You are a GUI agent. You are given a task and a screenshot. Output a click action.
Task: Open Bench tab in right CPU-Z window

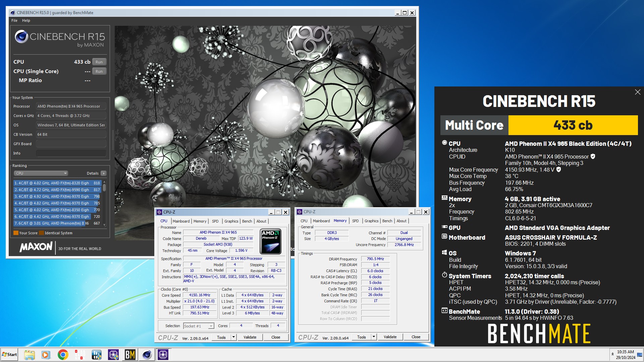387,221
